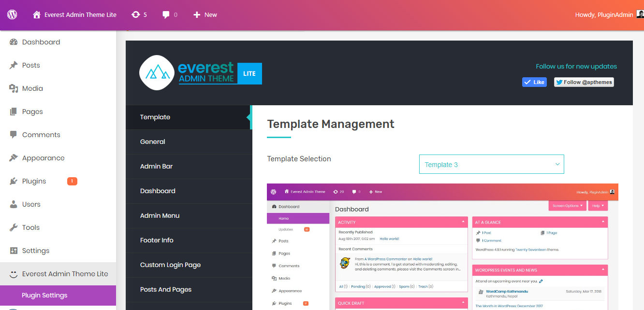Screen dimensions: 644x310
Task: Open Custom Login Page tab
Action: (x=189, y=265)
